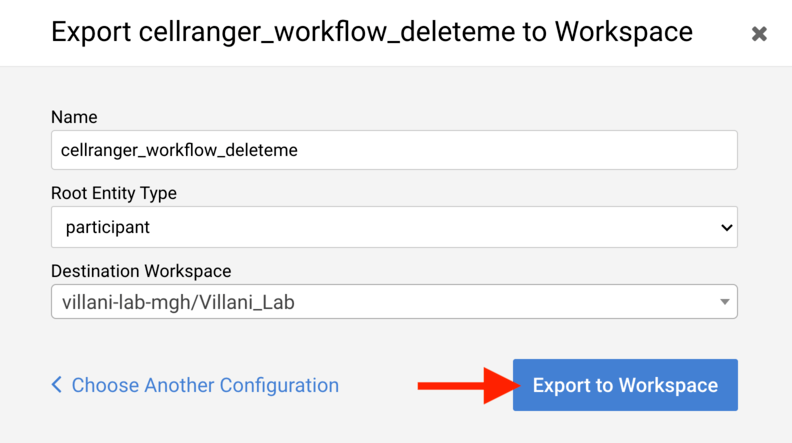792x443 pixels.
Task: Click the back chevron before Choose Another Configuration
Action: tap(57, 385)
